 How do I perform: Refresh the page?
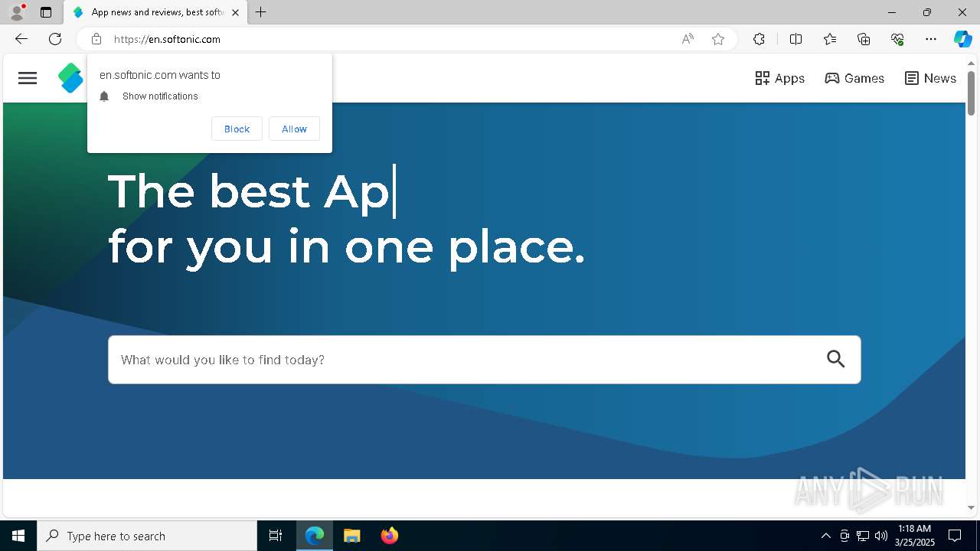[x=55, y=39]
